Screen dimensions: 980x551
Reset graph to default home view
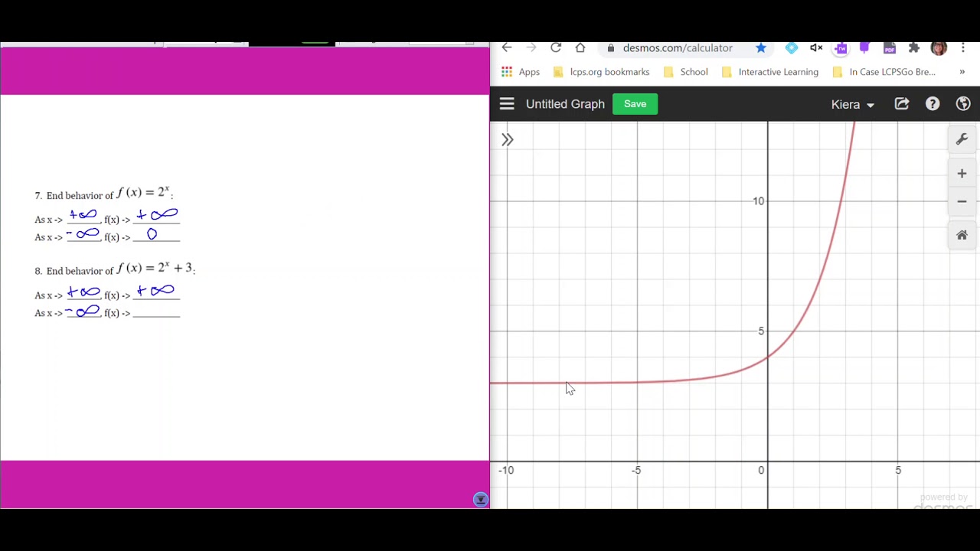[x=962, y=235]
